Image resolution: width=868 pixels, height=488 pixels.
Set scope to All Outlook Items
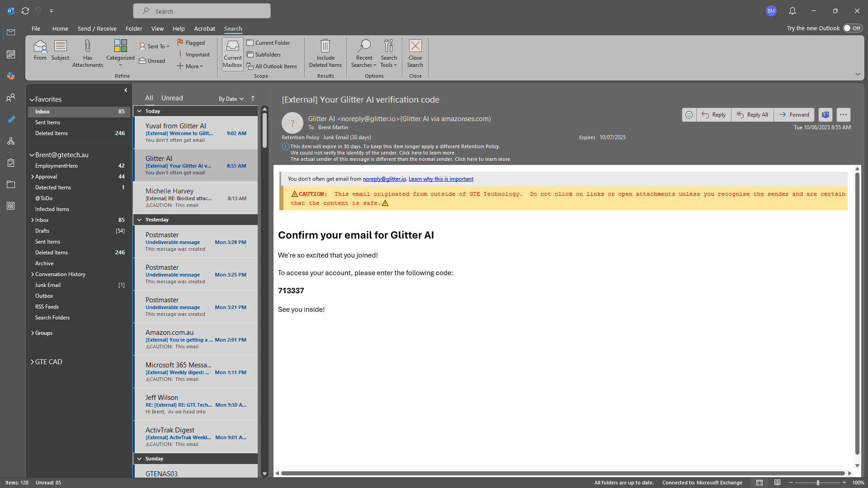click(272, 66)
